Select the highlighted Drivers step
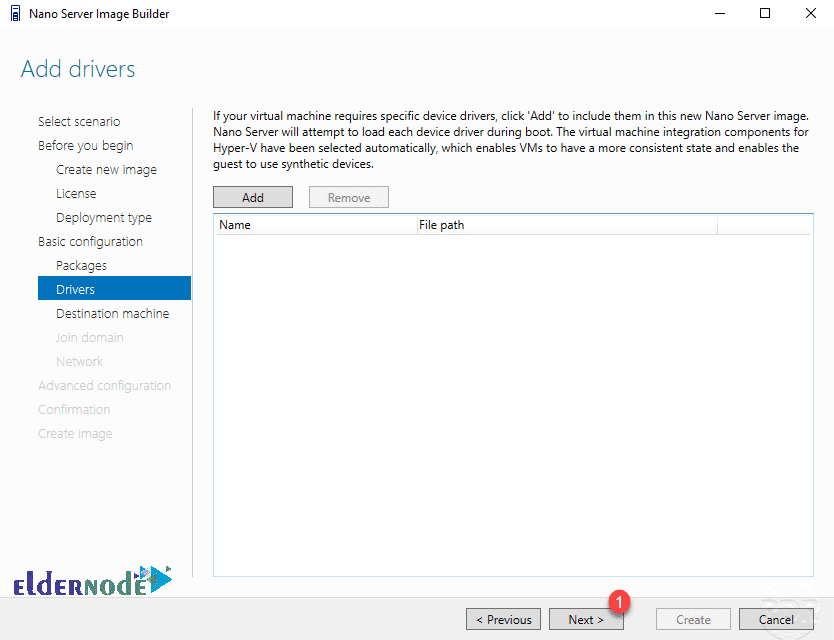Image resolution: width=834 pixels, height=640 pixels. click(114, 289)
